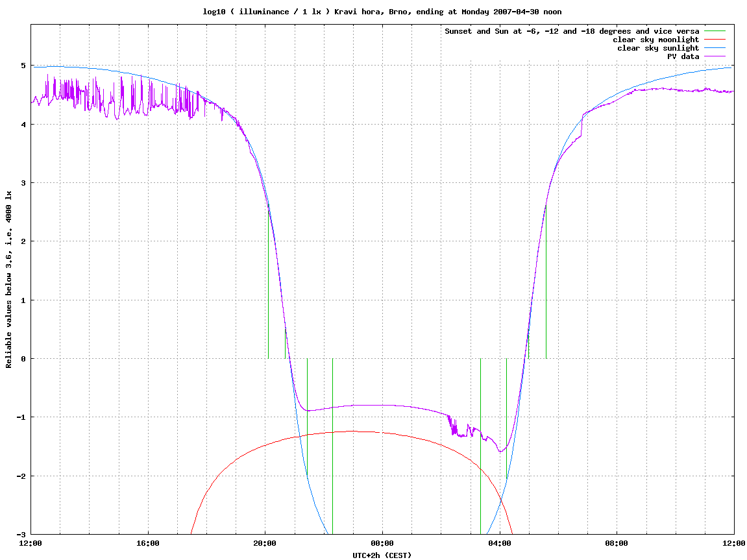This screenshot has width=747, height=560.
Task: Click the x-axis tick label 04:00
Action: point(499,543)
